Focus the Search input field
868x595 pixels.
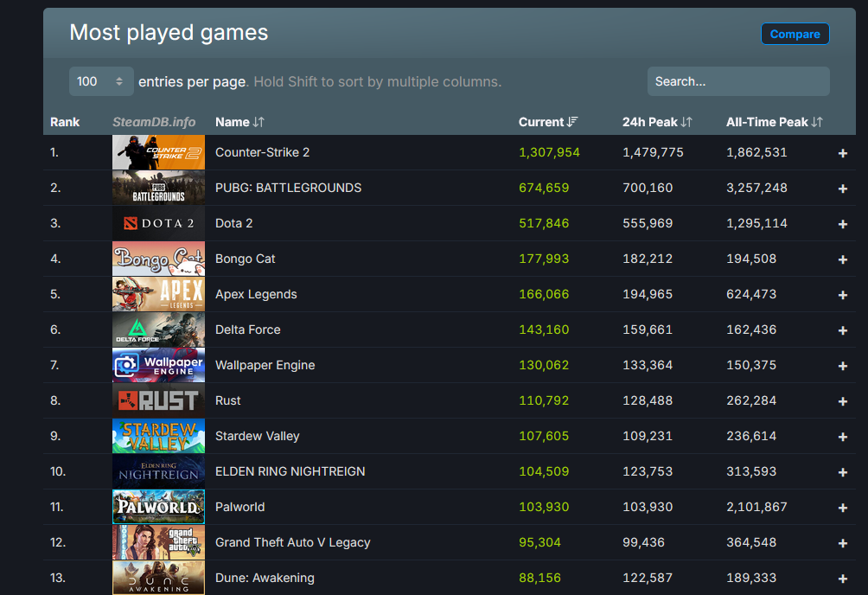point(738,81)
